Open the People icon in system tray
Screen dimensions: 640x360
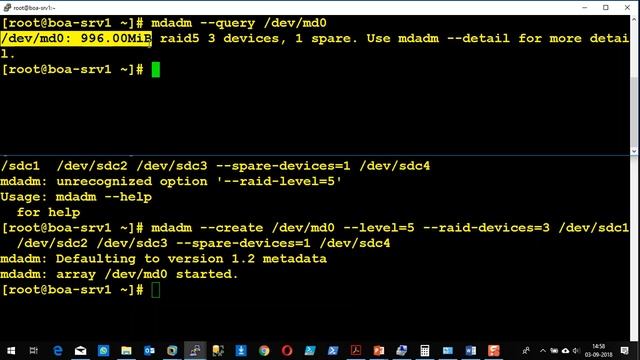[526, 351]
